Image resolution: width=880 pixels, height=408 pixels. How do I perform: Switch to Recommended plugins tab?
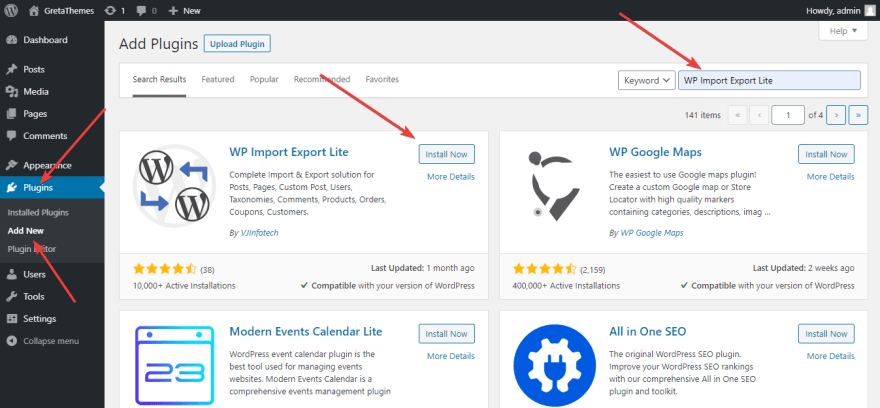tap(322, 80)
